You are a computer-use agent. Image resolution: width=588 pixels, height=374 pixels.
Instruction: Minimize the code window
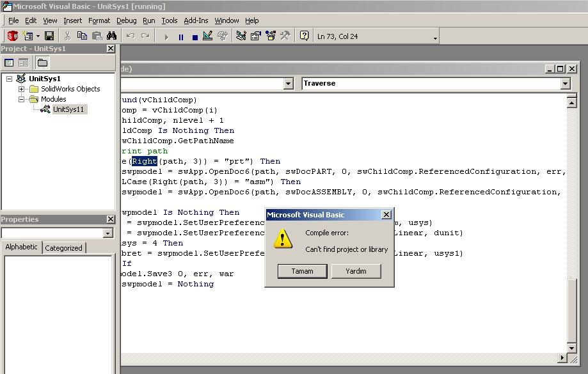tap(550, 69)
